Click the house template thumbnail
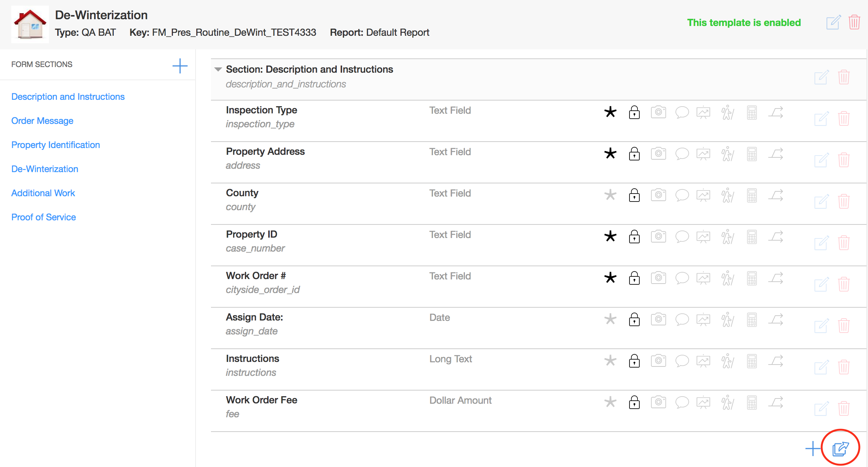 30,24
